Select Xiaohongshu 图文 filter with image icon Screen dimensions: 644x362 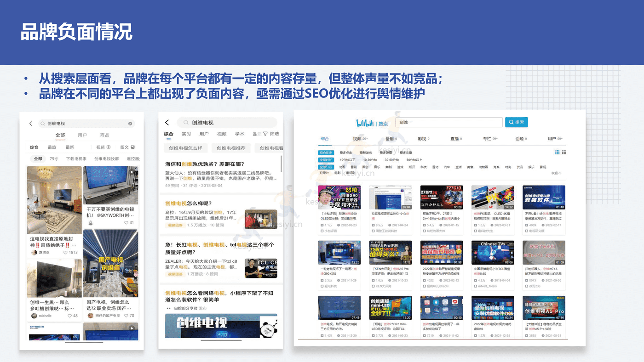[x=127, y=147]
